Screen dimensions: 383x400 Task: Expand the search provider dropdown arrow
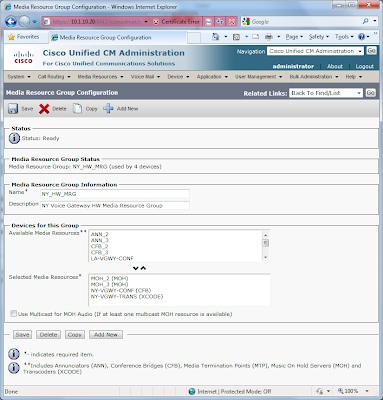[375, 21]
